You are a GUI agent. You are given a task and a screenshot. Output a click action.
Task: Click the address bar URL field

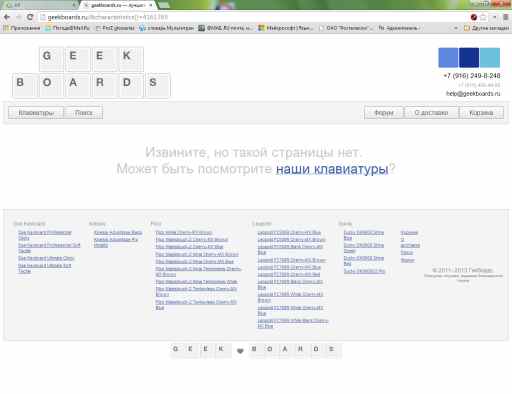253,17
